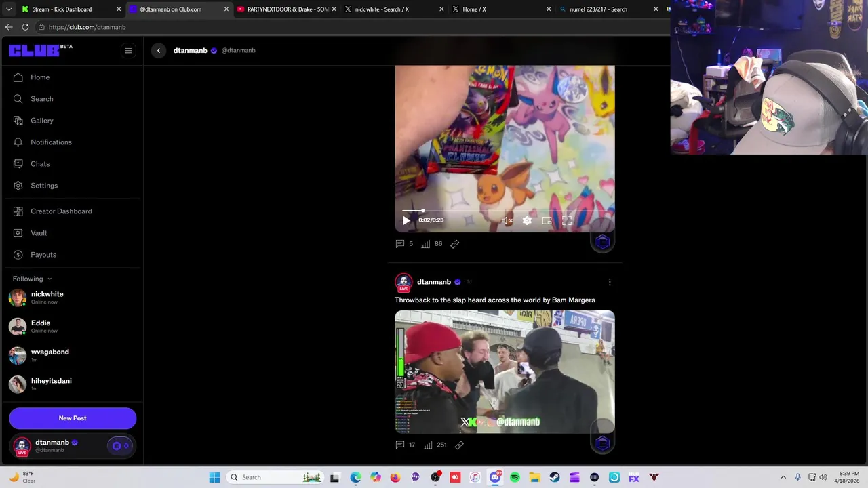Toggle picture-in-picture on Pokemon video
Screen dimensions: 868x488
click(x=547, y=220)
